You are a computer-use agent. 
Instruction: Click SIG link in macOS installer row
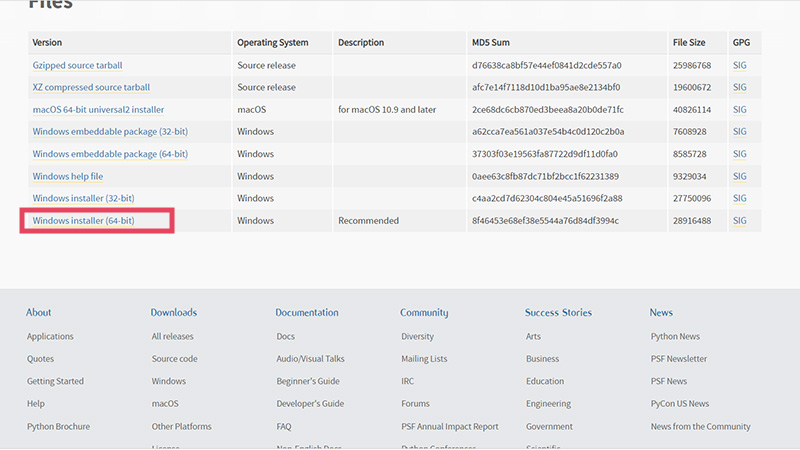pos(740,110)
